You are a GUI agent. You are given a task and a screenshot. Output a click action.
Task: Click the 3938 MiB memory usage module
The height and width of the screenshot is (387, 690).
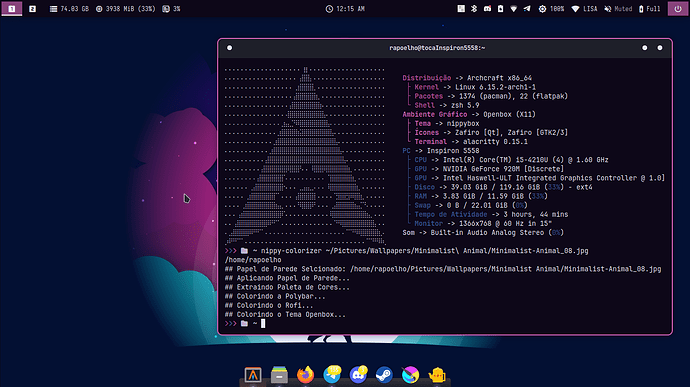[x=125, y=9]
